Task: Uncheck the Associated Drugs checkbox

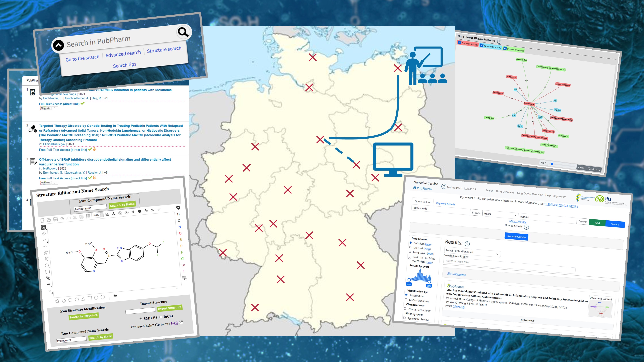Action: [459, 42]
